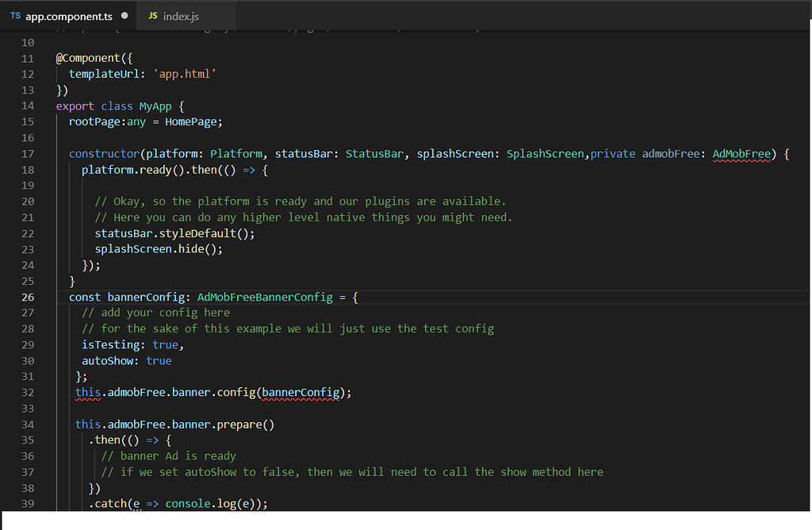Switch to the app.component.ts tab

tap(68, 16)
